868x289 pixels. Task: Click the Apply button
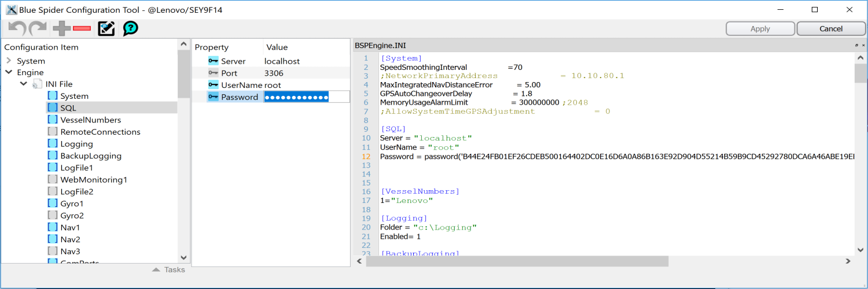point(760,29)
